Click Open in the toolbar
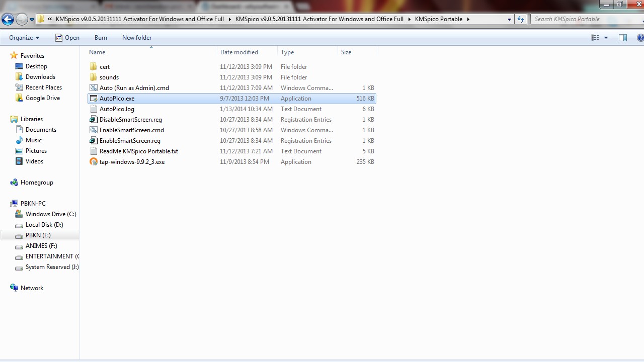 67,38
